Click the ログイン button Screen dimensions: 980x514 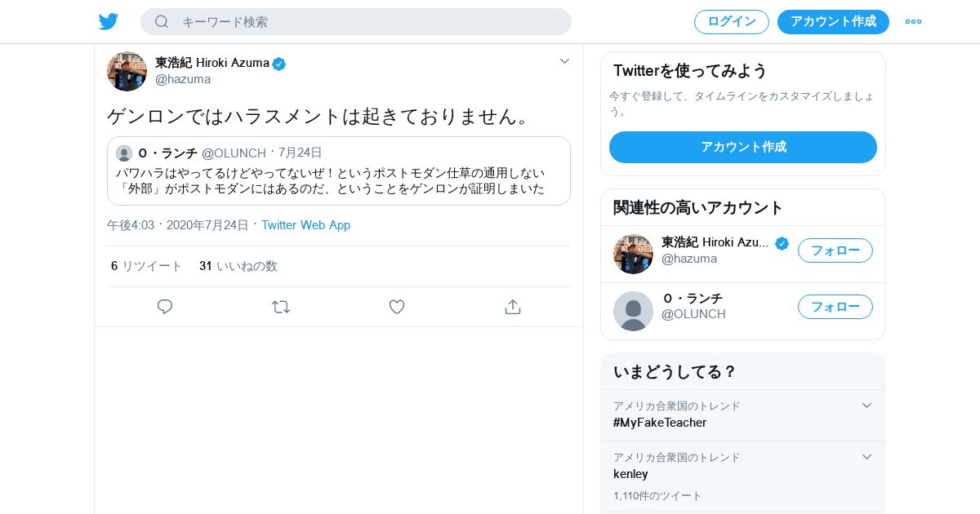coord(731,21)
